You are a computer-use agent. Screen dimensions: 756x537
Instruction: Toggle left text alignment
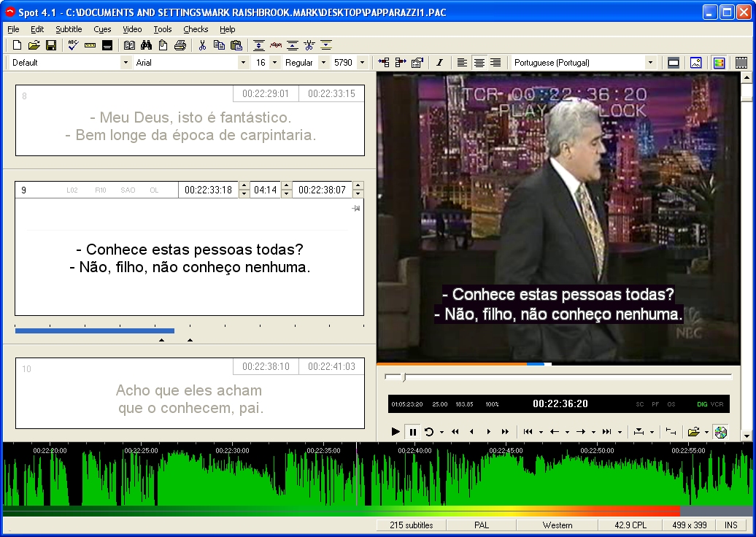coord(462,63)
